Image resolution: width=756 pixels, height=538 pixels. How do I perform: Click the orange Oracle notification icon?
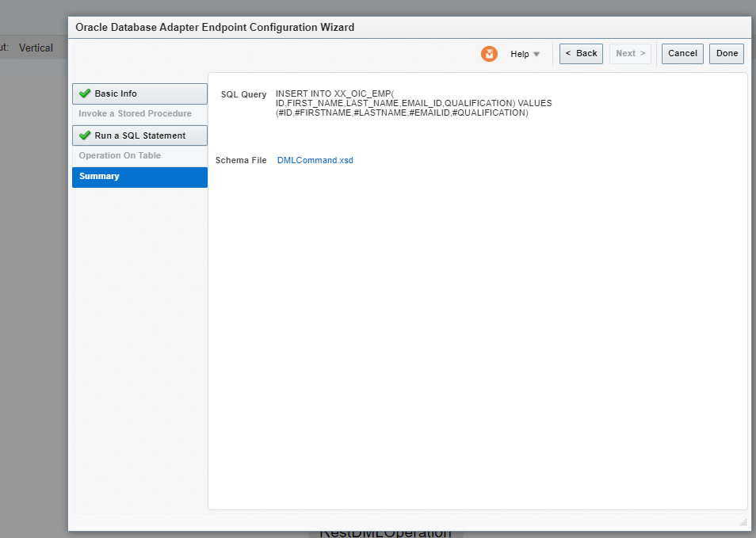489,53
